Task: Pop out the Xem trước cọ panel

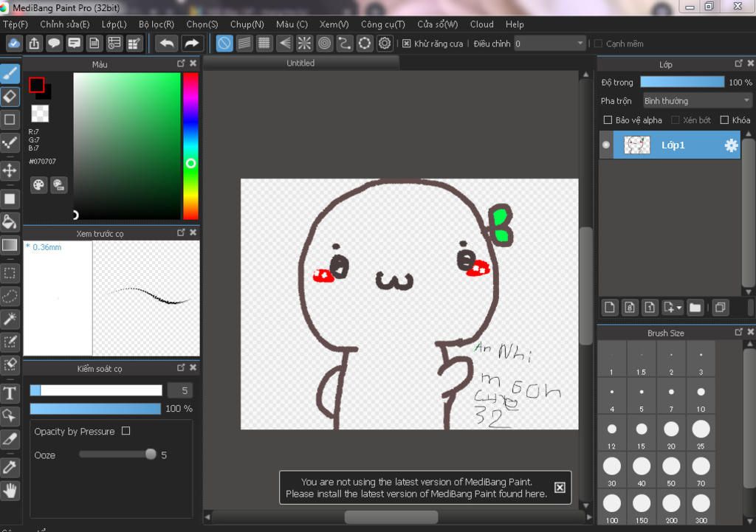Action: [182, 232]
